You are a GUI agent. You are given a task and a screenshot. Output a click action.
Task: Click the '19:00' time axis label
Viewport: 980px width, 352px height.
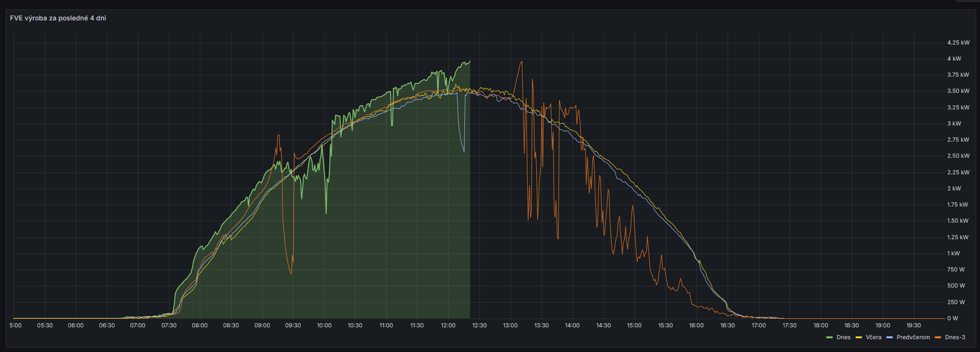point(883,325)
